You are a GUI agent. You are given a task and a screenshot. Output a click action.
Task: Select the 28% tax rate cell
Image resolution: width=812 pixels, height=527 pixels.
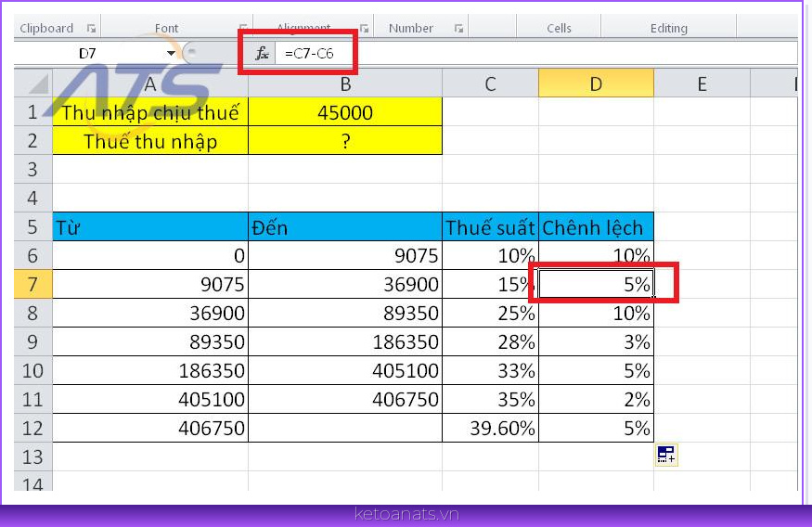click(490, 341)
